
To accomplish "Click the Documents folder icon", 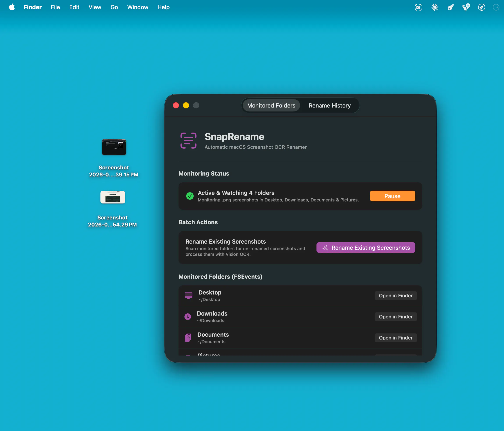I will pyautogui.click(x=188, y=338).
